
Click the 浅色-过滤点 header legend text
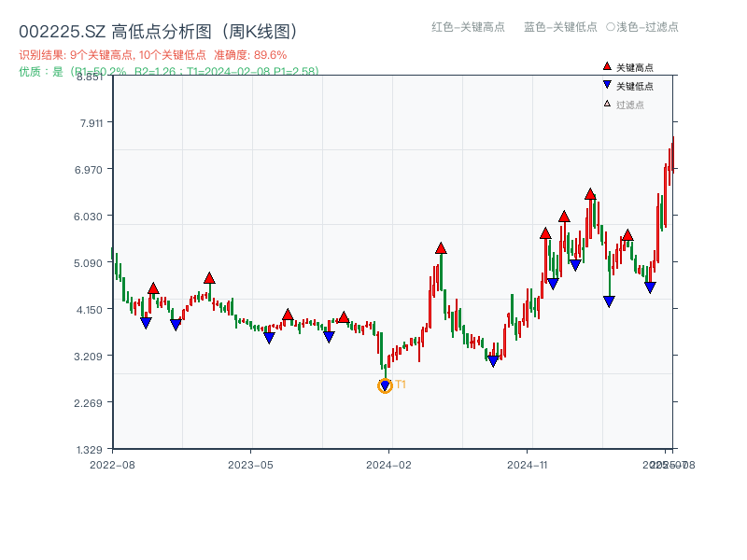(x=642, y=27)
